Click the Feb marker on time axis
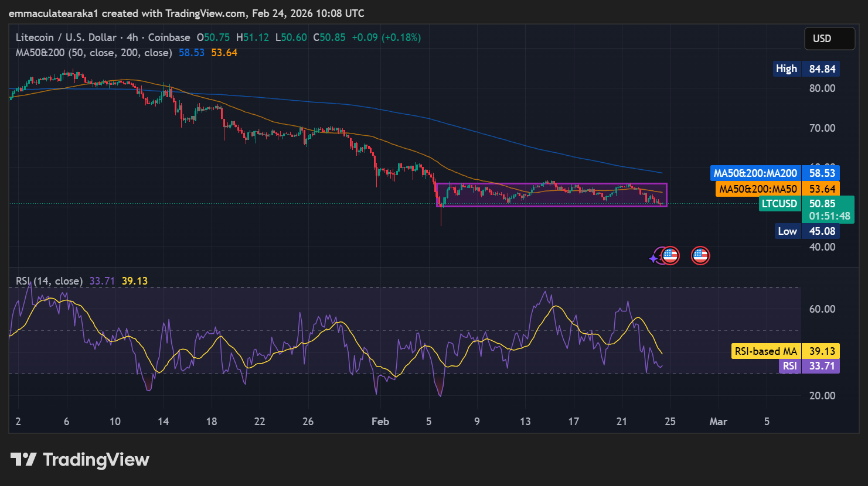Viewport: 868px width, 486px height. (380, 422)
